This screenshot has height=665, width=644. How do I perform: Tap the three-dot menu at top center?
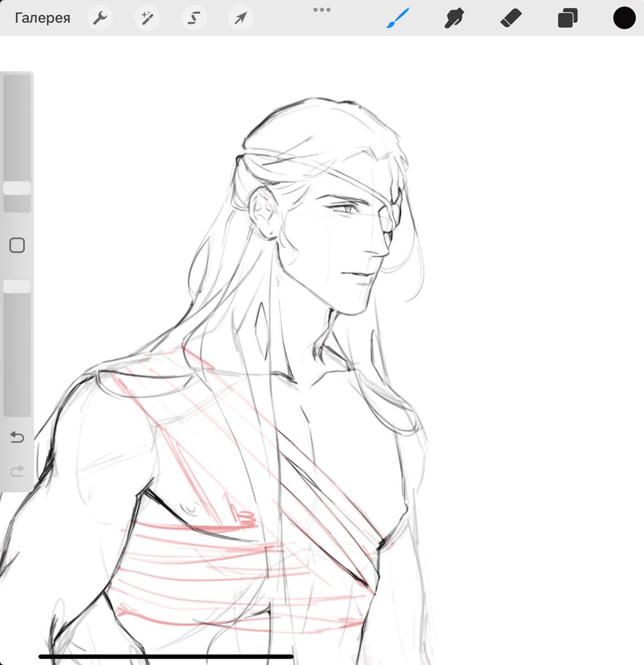point(322,9)
